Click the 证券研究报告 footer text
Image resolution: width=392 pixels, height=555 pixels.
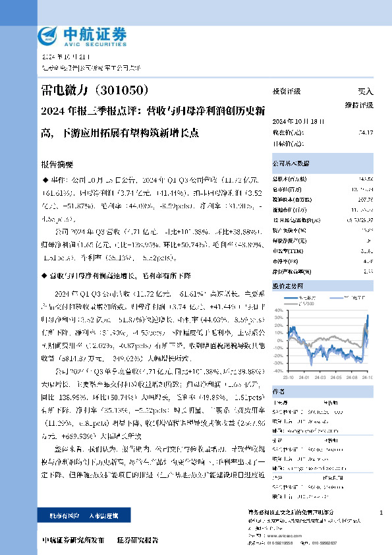pyautogui.click(x=138, y=540)
